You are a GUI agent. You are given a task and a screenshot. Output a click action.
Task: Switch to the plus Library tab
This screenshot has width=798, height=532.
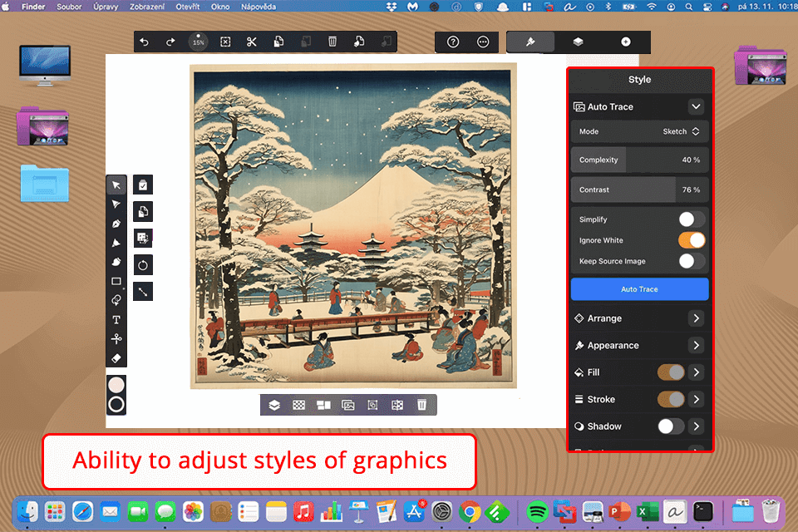pos(625,42)
